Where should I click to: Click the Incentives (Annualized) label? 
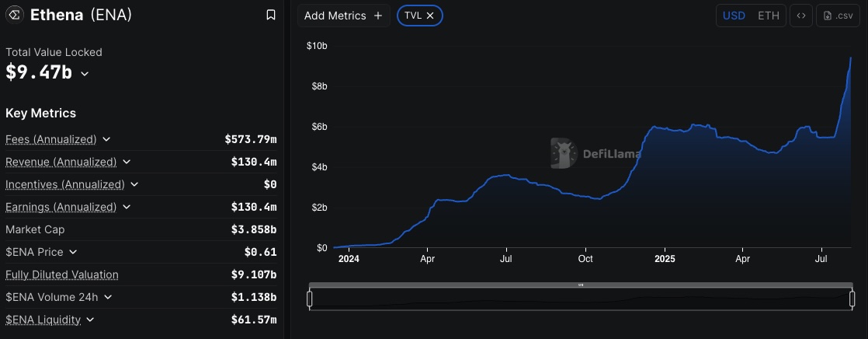coord(64,184)
